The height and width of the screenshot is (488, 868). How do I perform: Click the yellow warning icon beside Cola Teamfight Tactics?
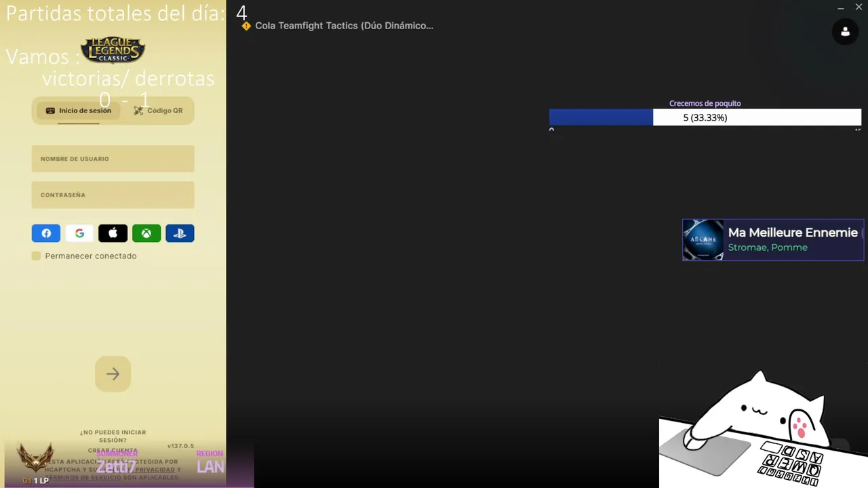click(246, 26)
